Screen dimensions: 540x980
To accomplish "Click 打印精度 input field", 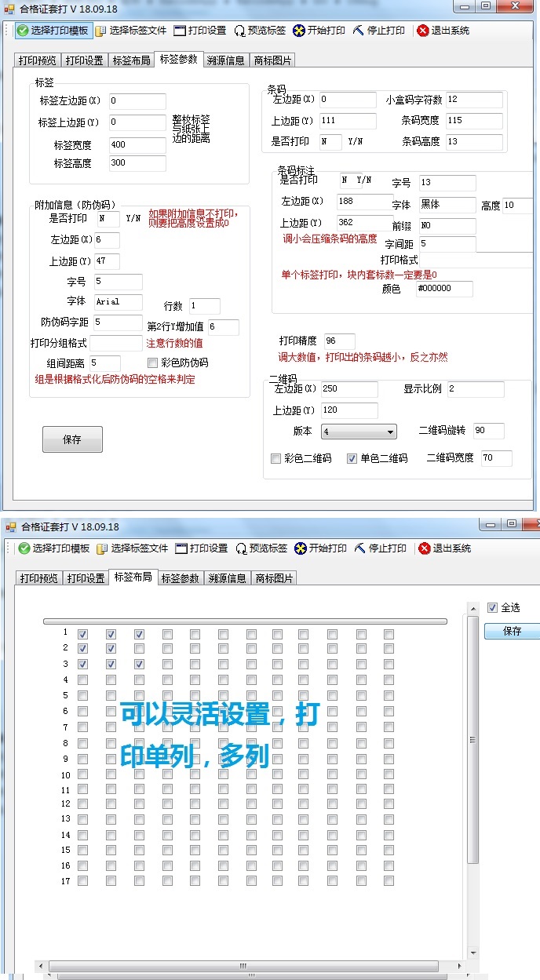I will 340,341.
